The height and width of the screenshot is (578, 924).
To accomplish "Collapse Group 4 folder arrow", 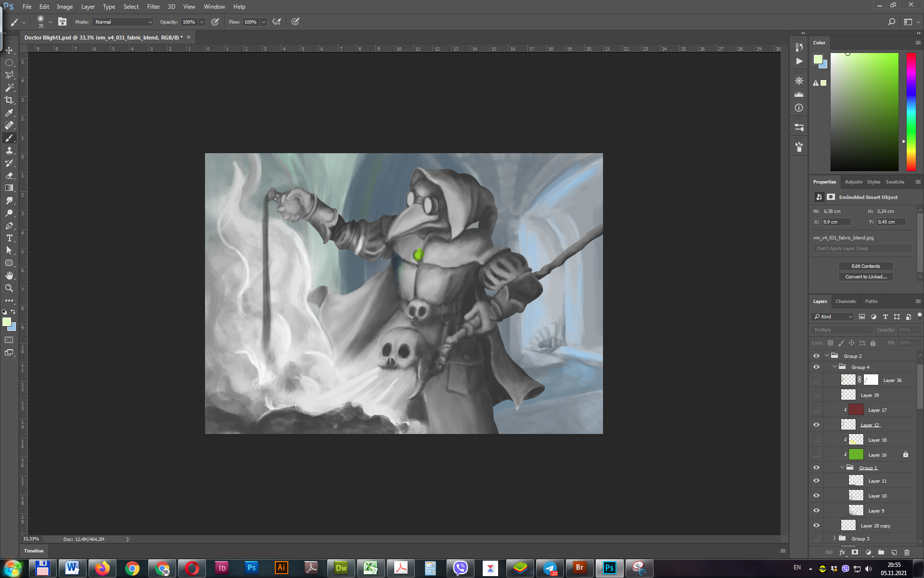I will click(x=835, y=367).
